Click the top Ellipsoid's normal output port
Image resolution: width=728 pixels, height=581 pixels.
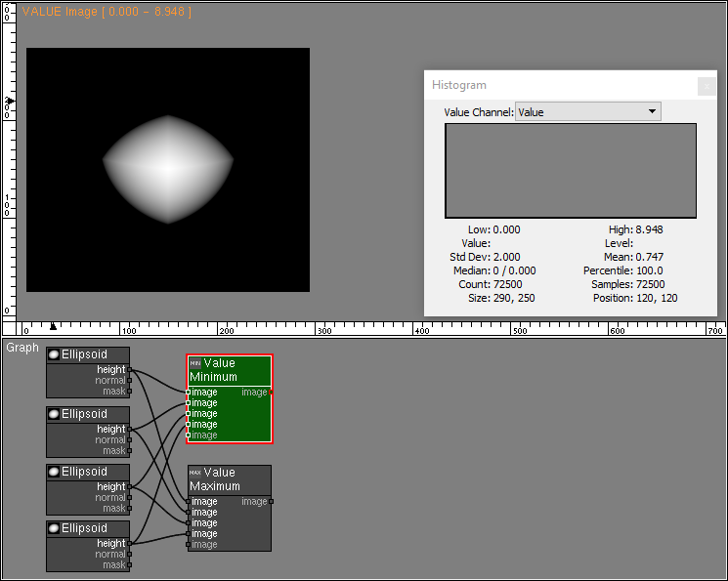[130, 381]
